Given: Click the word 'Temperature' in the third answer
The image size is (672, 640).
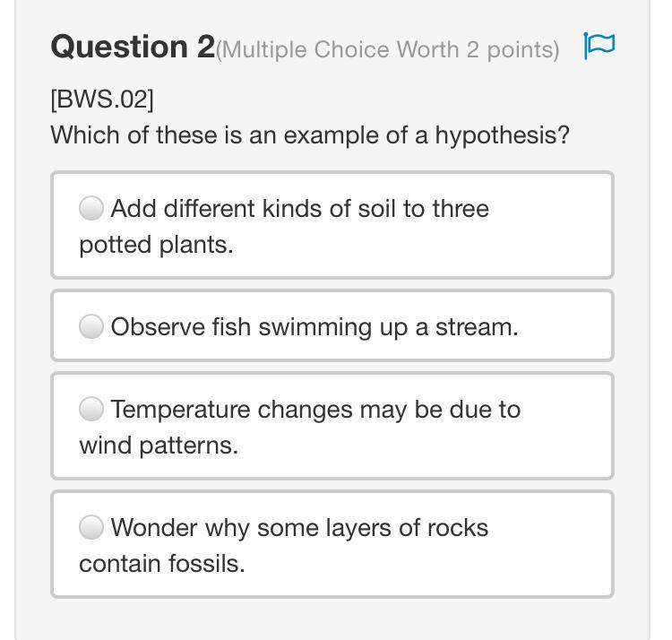Looking at the screenshot, I should [181, 409].
